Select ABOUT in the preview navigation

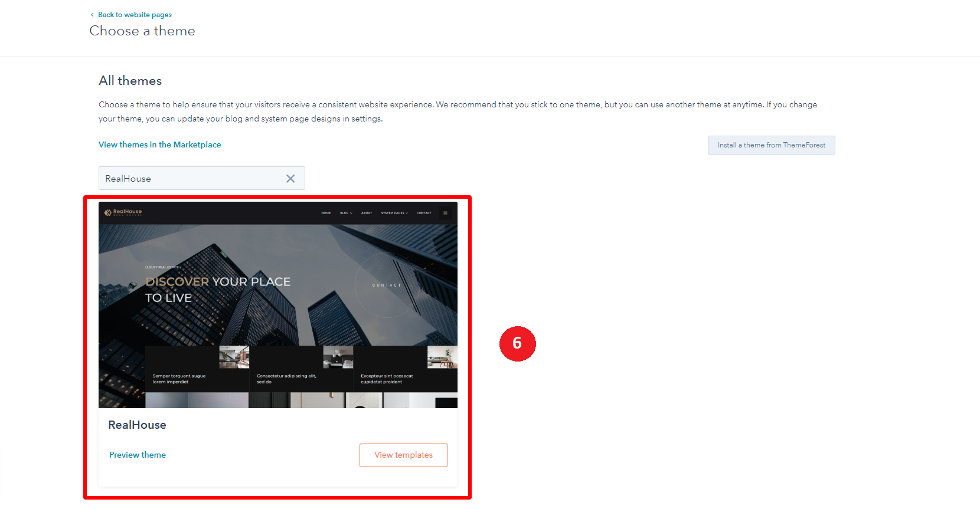point(367,213)
